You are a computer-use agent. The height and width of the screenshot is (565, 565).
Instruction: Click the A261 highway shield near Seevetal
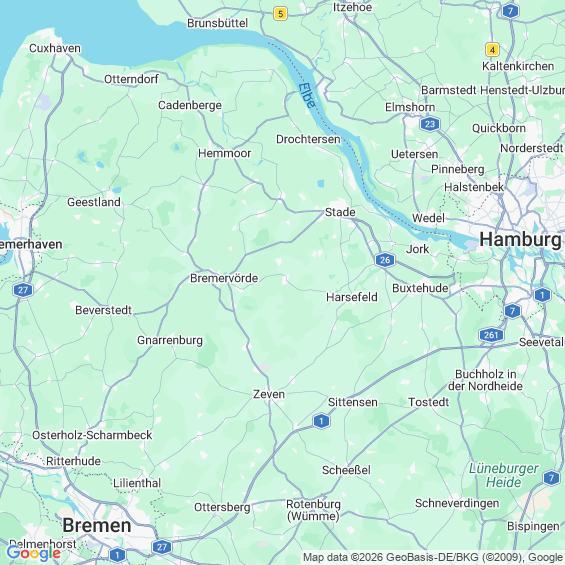pos(491,335)
